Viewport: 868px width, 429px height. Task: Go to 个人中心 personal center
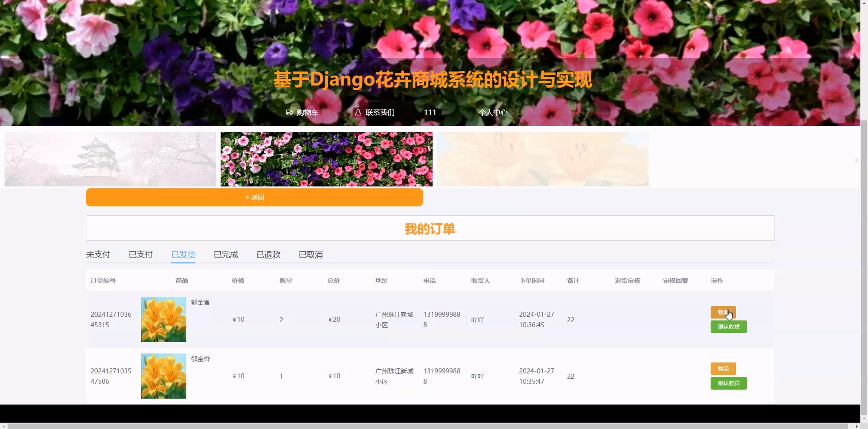[x=493, y=112]
